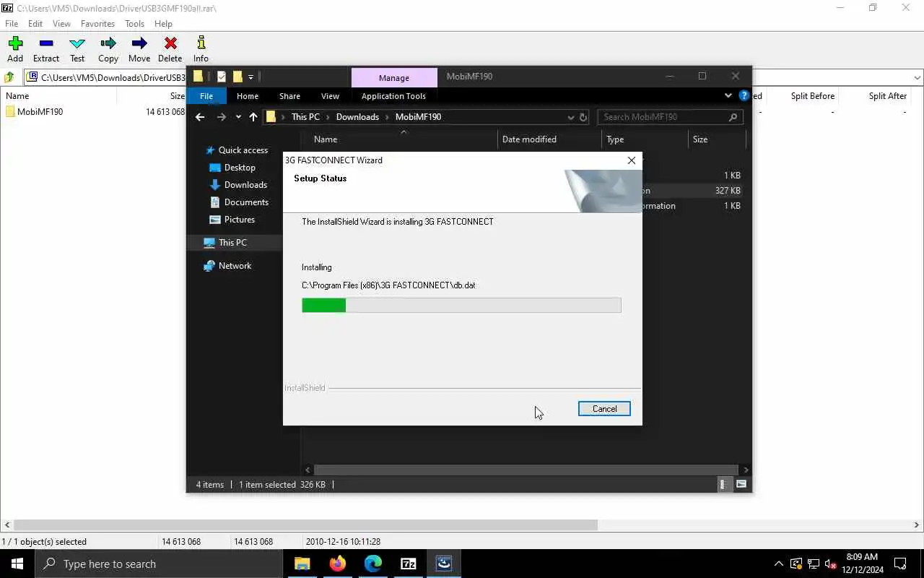Screen dimensions: 924x578
Task: Open the Tools menu in 7-Zip
Action: pos(134,24)
